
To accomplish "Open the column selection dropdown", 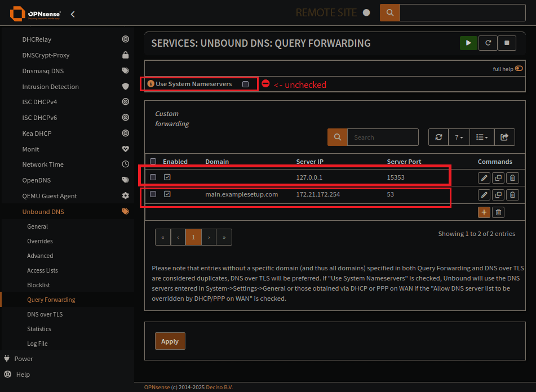I will tap(482, 137).
